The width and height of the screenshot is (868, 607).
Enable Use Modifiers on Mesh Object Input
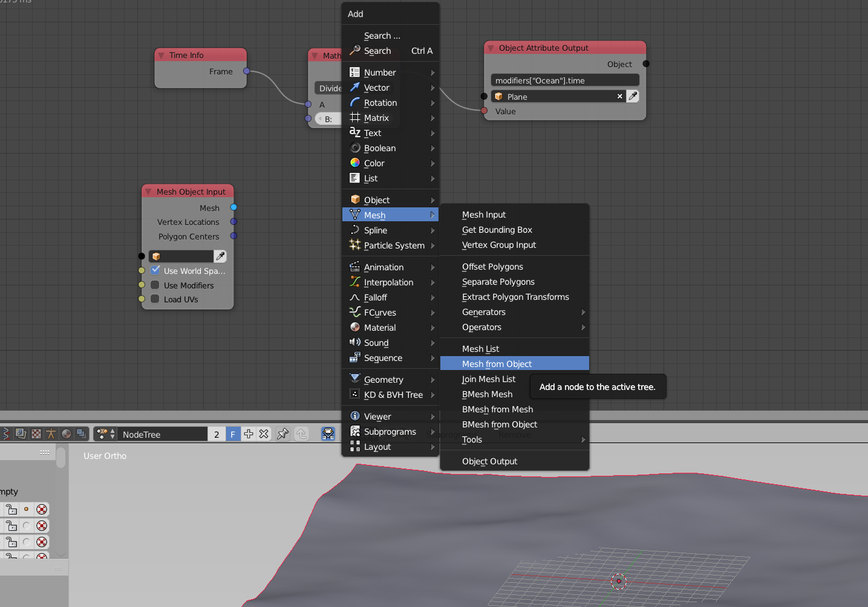[156, 285]
